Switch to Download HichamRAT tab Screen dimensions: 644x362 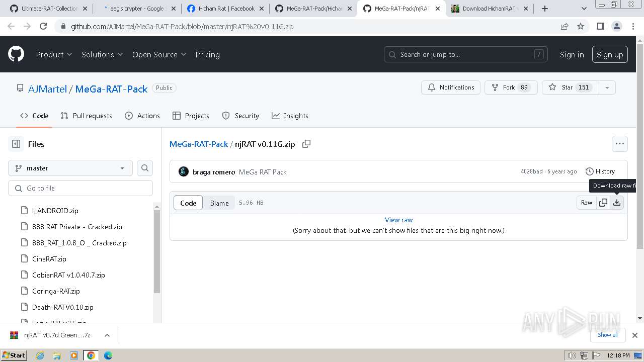pos(490,9)
